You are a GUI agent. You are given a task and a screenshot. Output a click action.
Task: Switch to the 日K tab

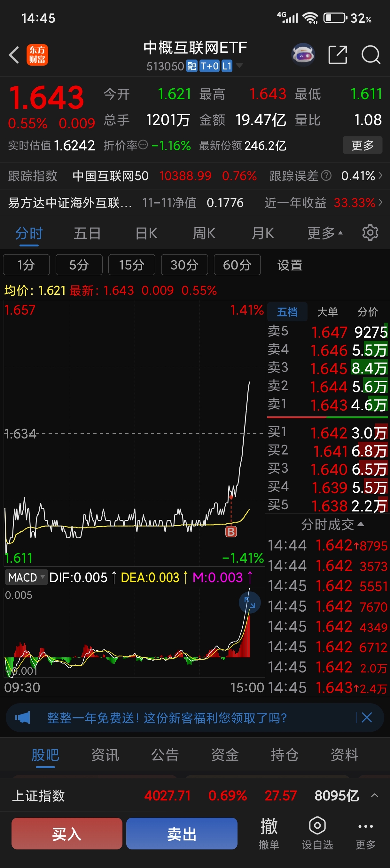[146, 233]
